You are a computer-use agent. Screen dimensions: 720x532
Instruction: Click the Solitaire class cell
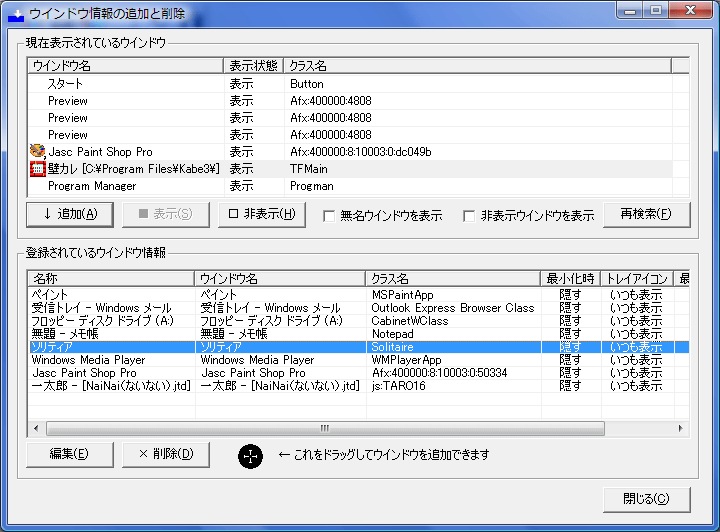coord(392,347)
